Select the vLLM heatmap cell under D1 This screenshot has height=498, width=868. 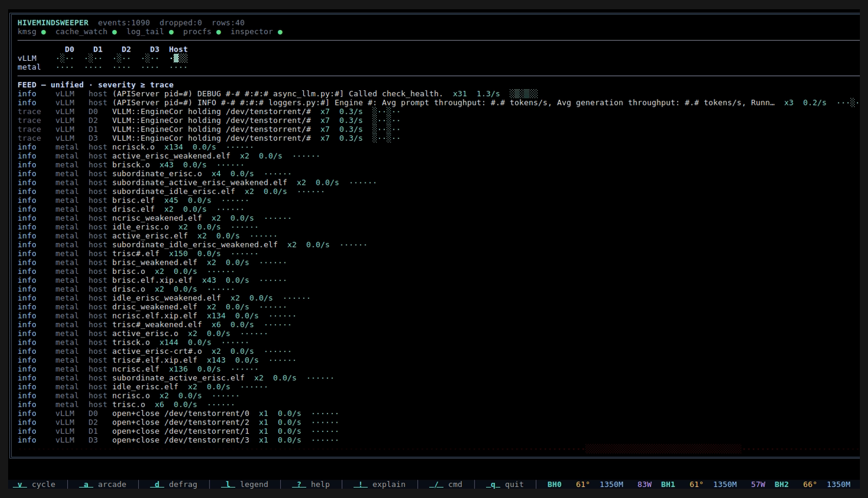click(x=93, y=58)
